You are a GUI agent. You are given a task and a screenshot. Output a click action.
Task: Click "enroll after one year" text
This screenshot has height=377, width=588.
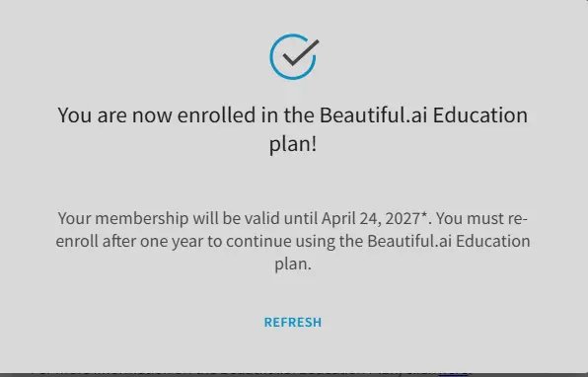(x=129, y=241)
